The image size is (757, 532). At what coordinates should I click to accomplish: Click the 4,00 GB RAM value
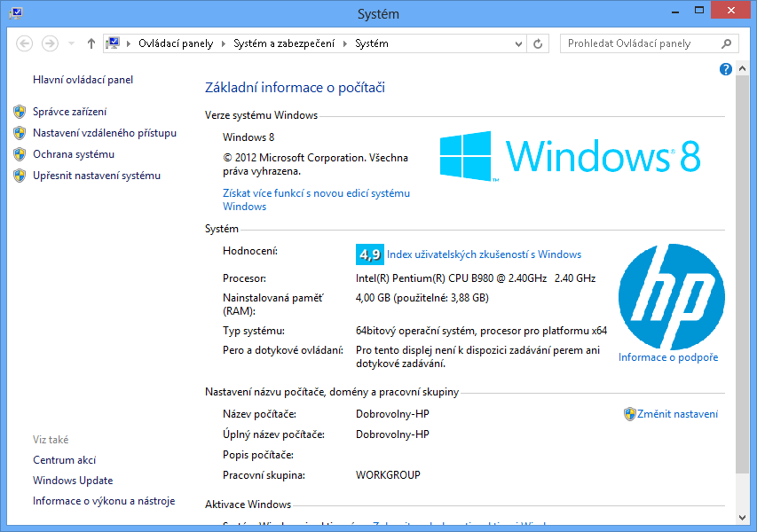422,298
